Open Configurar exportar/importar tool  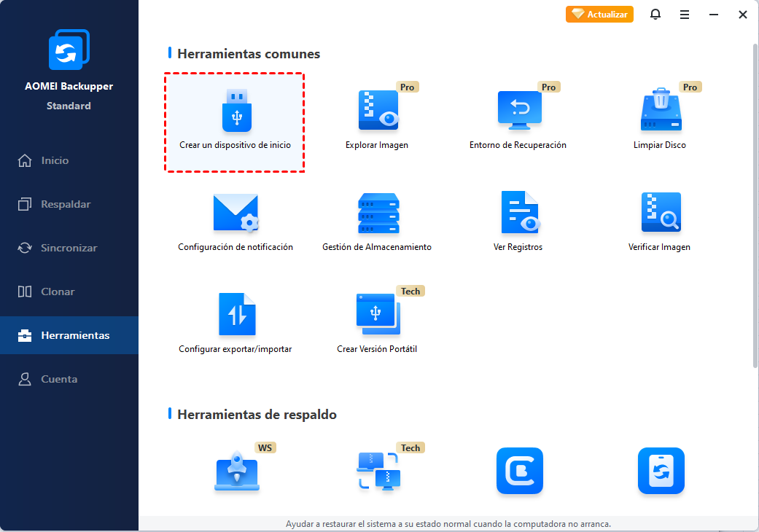click(x=236, y=323)
